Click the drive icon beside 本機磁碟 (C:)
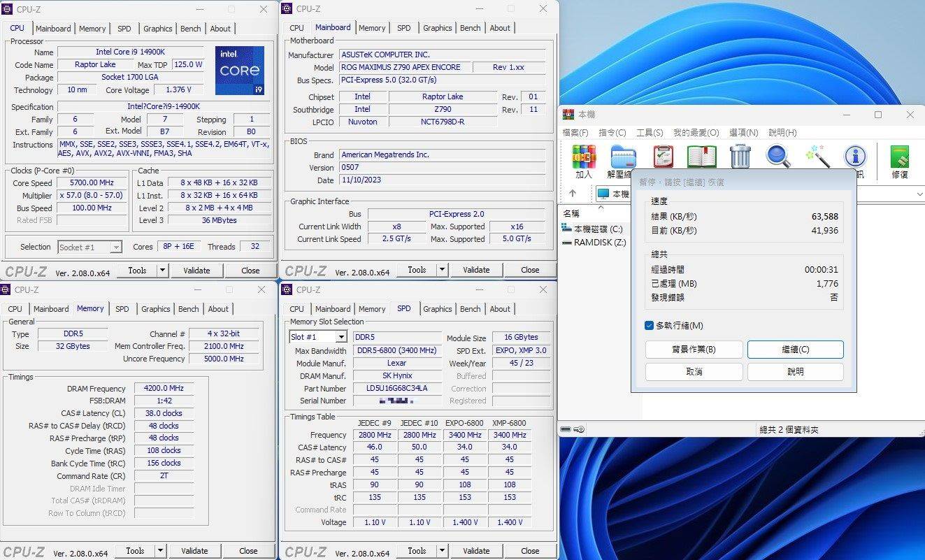The height and width of the screenshot is (560, 925). [566, 229]
